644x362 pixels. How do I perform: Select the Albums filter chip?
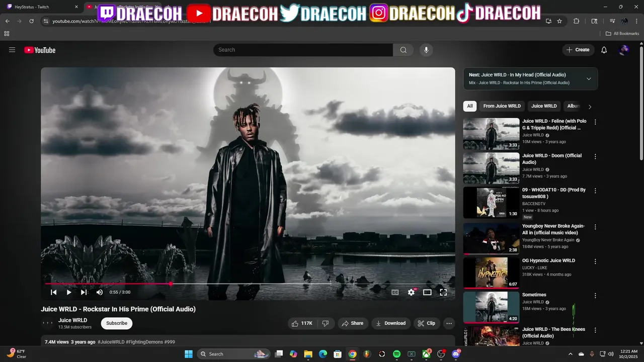pyautogui.click(x=574, y=106)
